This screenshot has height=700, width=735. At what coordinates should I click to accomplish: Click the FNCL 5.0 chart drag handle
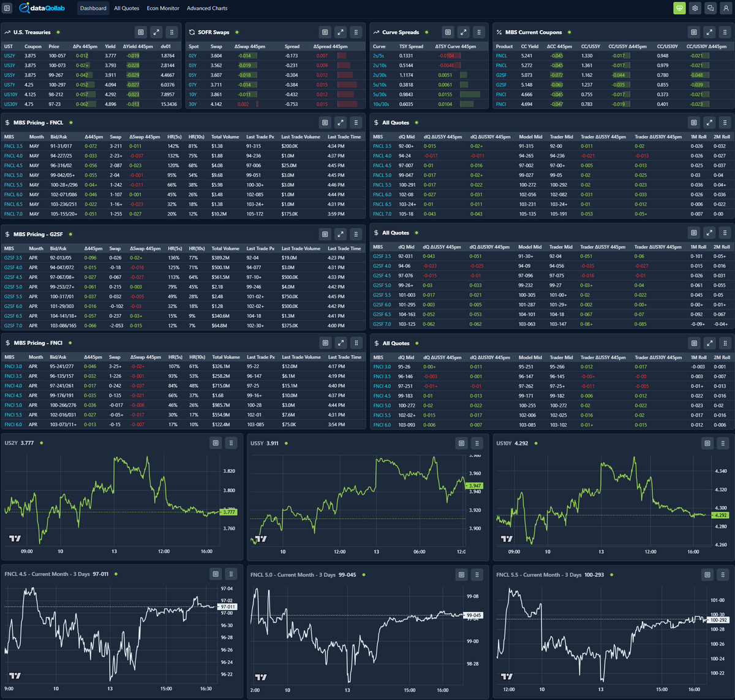coord(477,574)
